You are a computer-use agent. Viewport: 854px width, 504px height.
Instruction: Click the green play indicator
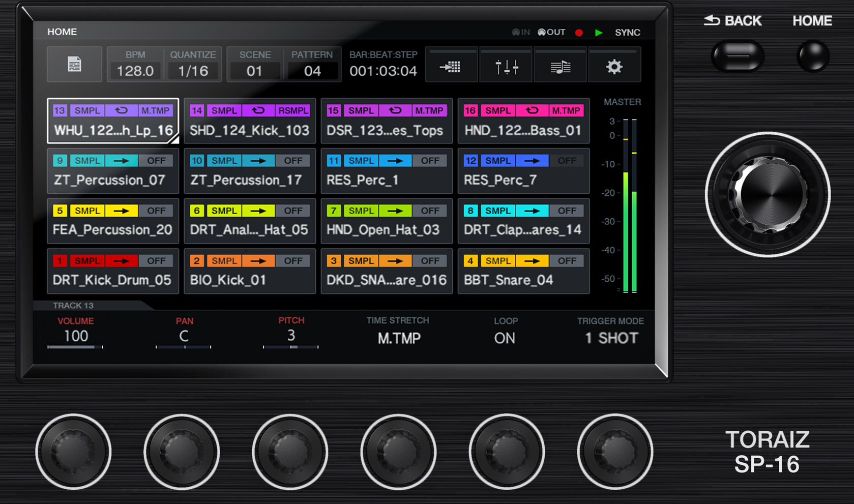(599, 32)
